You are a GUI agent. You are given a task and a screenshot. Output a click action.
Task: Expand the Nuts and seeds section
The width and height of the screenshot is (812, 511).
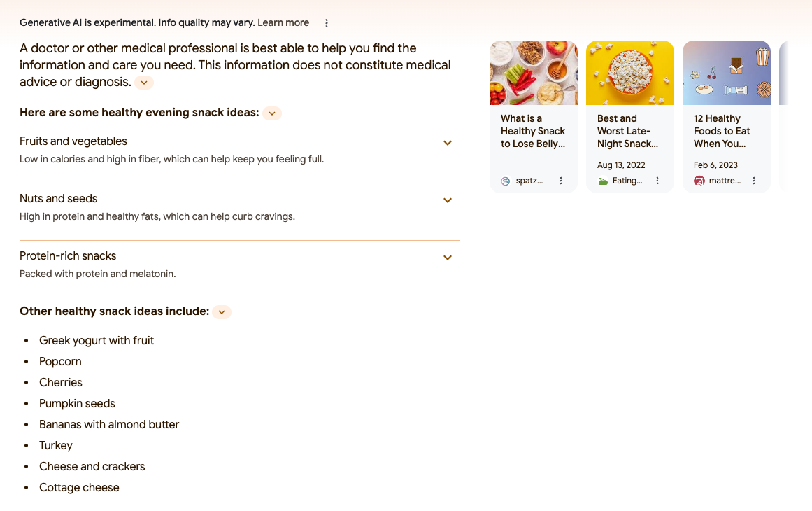(x=448, y=200)
